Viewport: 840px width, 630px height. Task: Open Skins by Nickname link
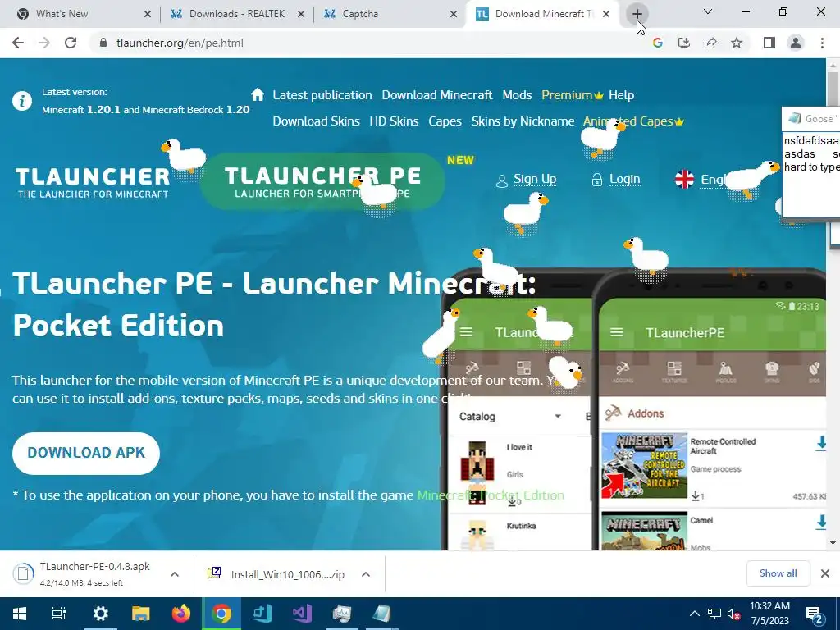tap(523, 121)
